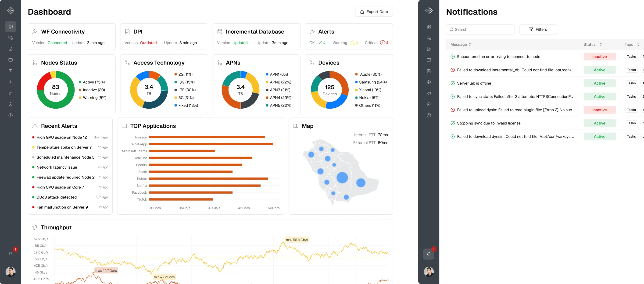The width and height of the screenshot is (644, 284).
Task: Select the High GPU usage on Node 12 alert
Action: (61, 137)
